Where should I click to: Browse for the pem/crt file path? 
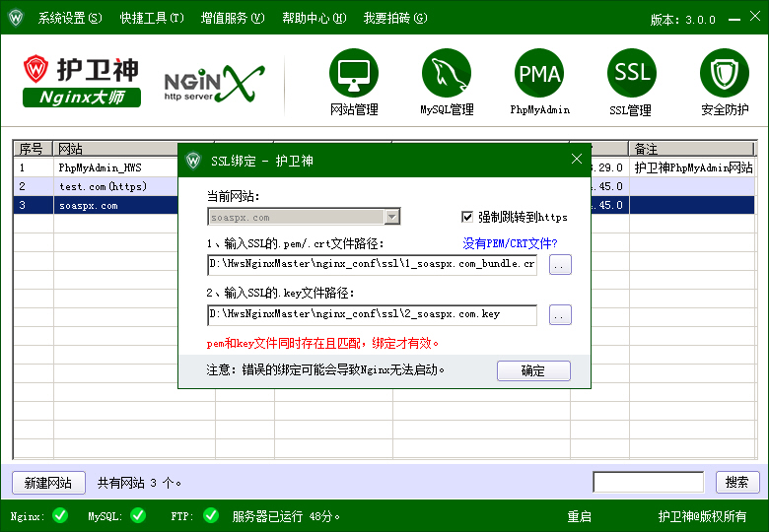tap(560, 265)
